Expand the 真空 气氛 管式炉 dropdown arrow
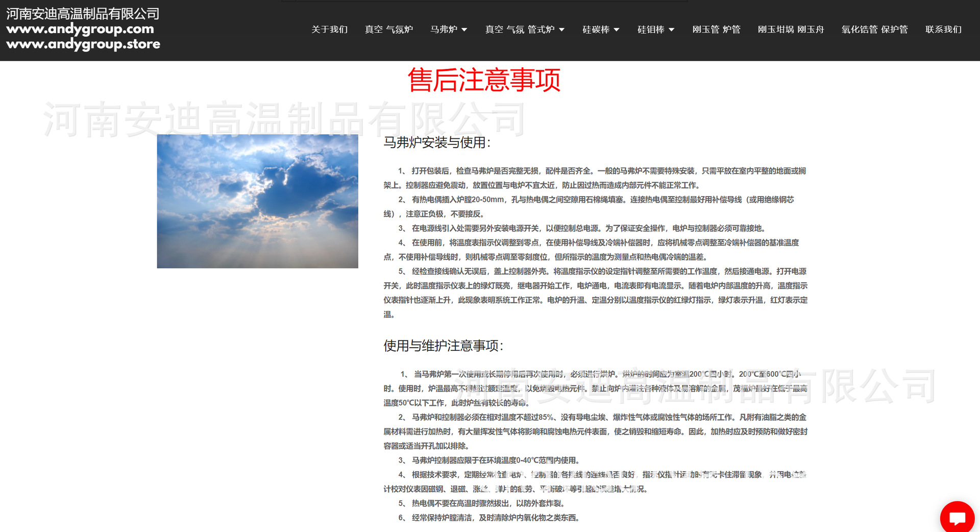 561,30
